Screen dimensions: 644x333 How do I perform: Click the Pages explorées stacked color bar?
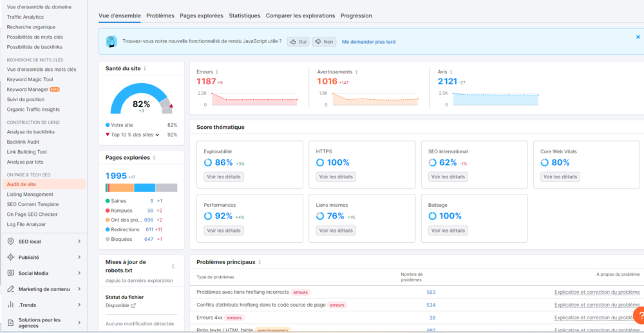tap(141, 187)
